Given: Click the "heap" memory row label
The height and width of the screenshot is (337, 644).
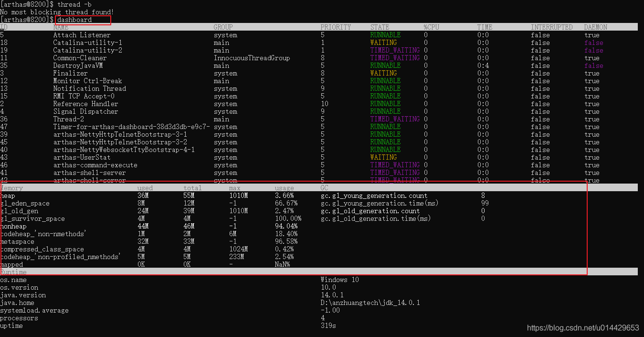Looking at the screenshot, I should tap(8, 196).
